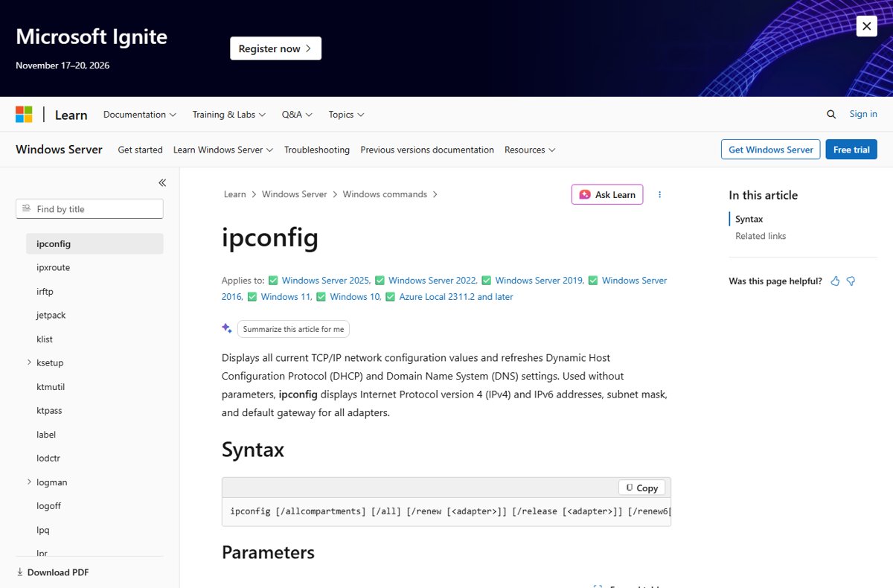This screenshot has width=893, height=588.
Task: Open the Windows 11 link
Action: [286, 297]
